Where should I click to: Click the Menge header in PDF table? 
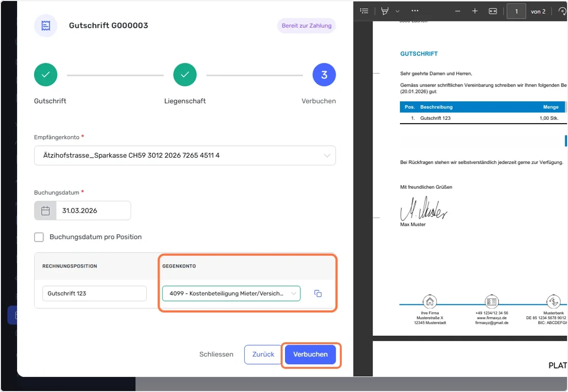point(551,107)
